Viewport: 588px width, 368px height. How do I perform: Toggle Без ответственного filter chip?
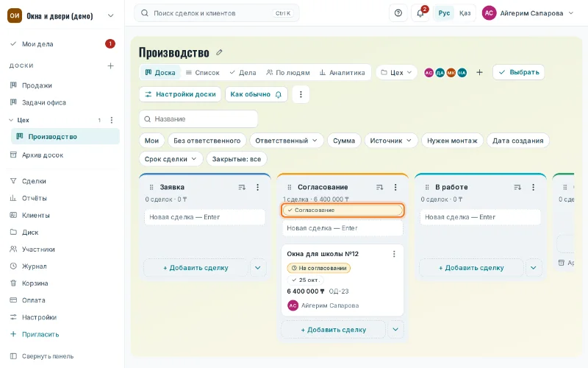tap(207, 141)
